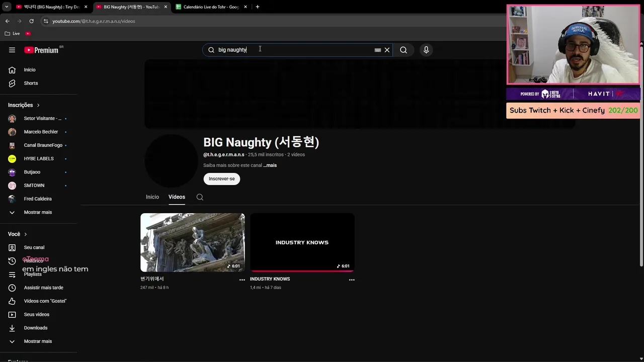Viewport: 644px width, 362px height.
Task: Close the Tiny Desk browser tab
Action: pos(86,7)
